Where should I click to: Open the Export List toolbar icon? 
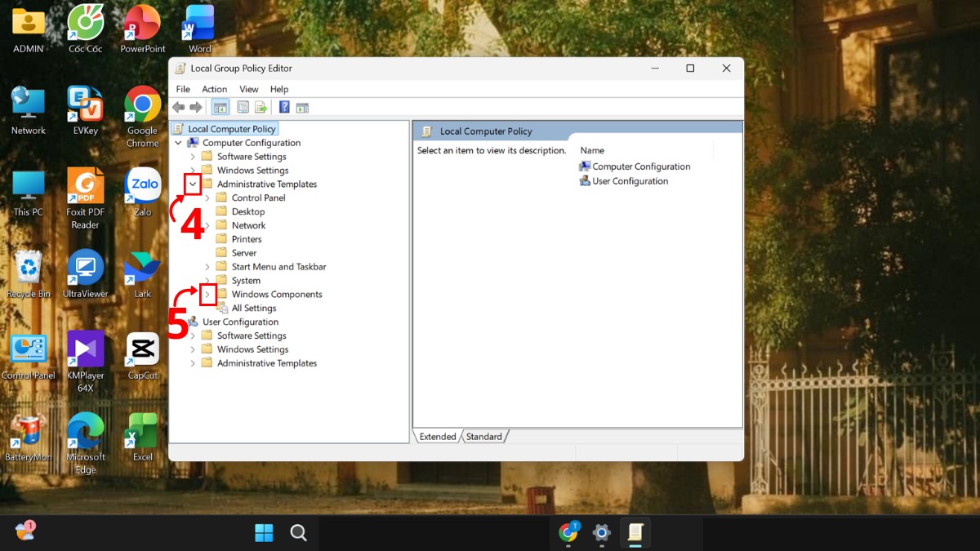pos(261,107)
